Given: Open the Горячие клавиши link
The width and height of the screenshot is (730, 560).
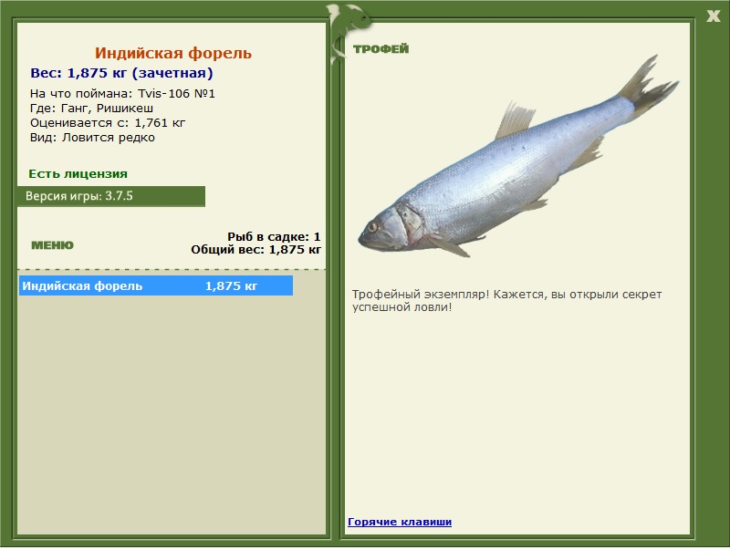Looking at the screenshot, I should tap(400, 522).
